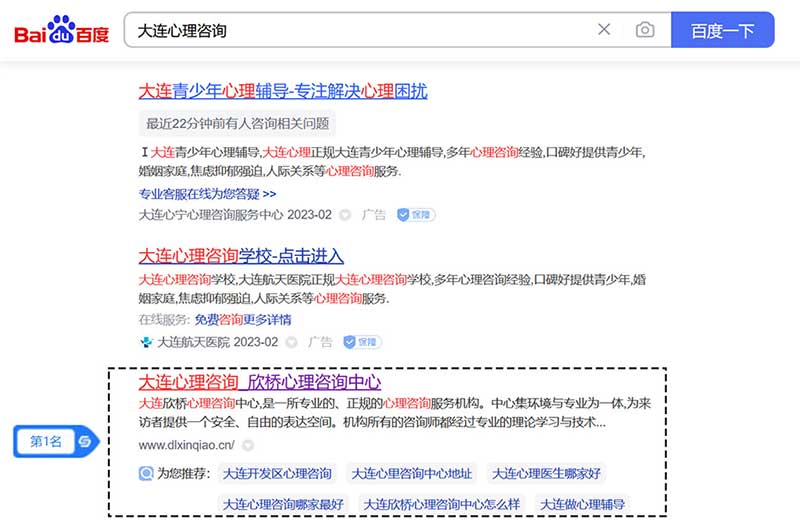800x522 pixels.
Task: Click the 大连航天医院 site logo icon
Action: (x=146, y=342)
